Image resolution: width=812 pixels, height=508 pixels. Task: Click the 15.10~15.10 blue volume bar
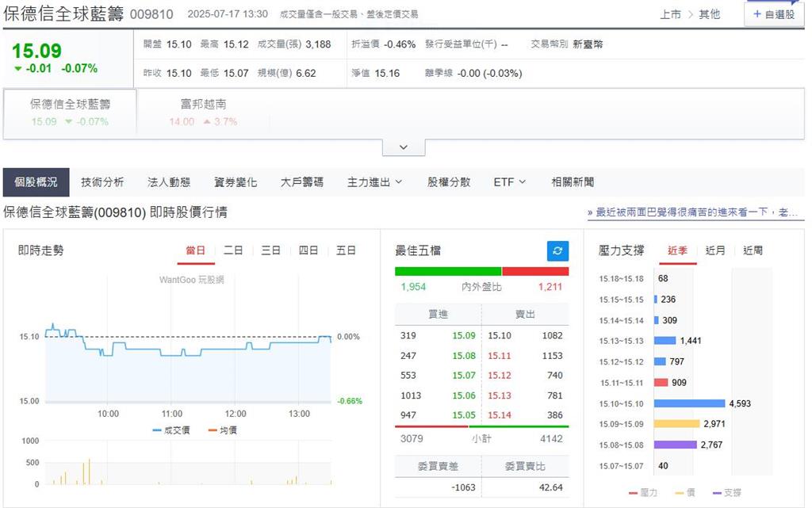689,403
